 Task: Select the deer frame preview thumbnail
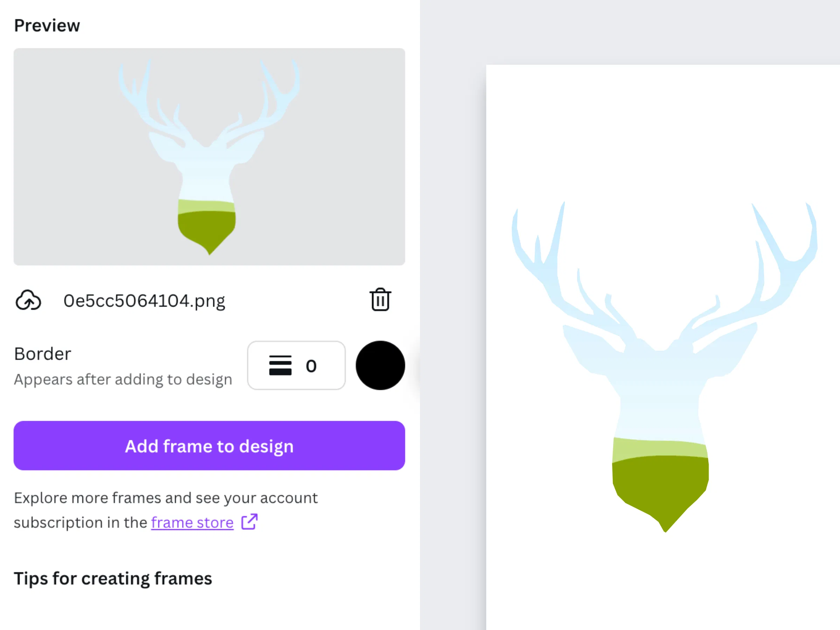tap(209, 156)
